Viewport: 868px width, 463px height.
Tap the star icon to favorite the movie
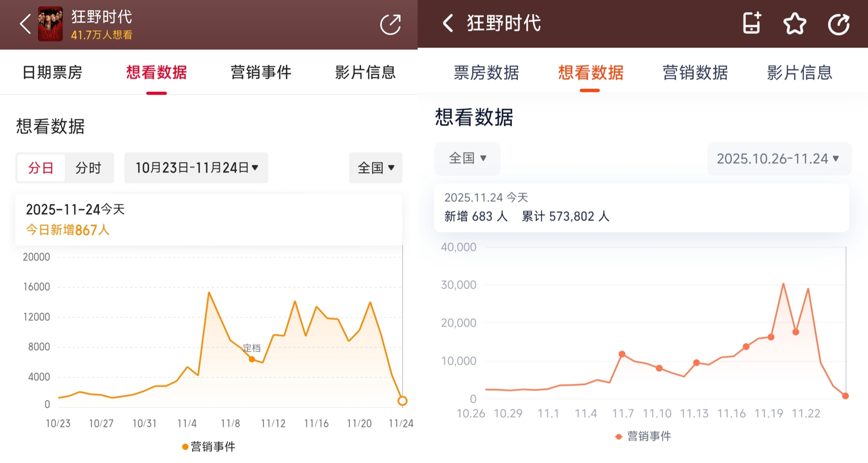(x=795, y=24)
